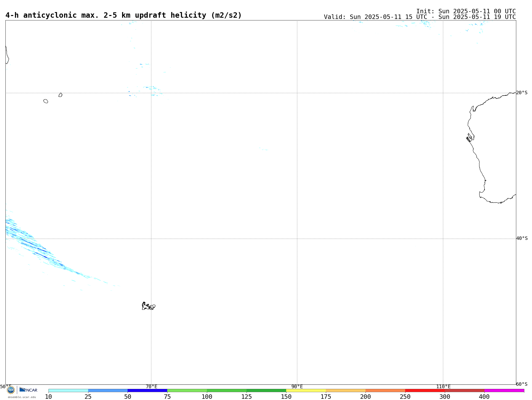Click the 90°E longitude label
Screen dimensions: 532x400
(297, 386)
